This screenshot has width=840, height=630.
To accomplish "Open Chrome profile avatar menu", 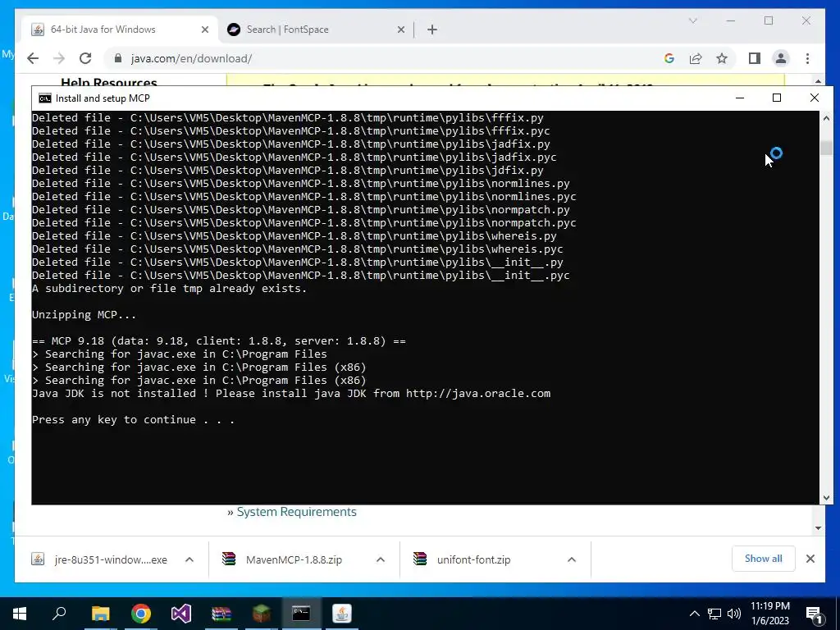I will 781,58.
